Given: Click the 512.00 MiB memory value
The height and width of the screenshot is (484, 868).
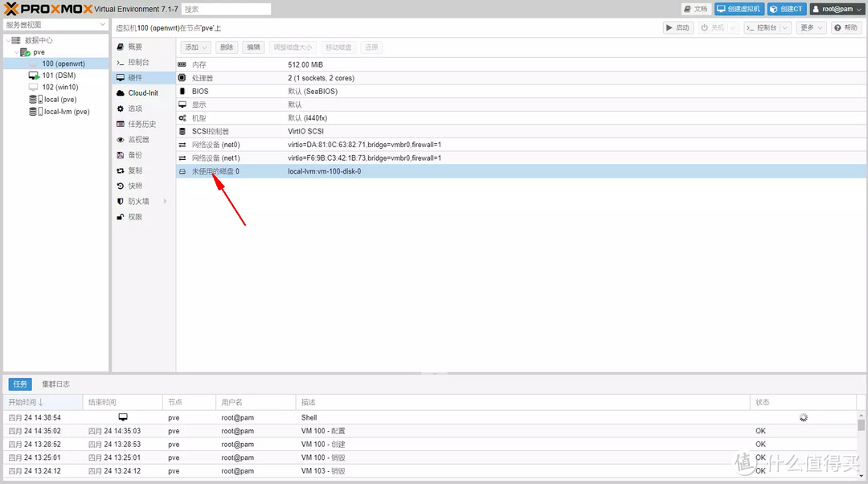Looking at the screenshot, I should tap(305, 65).
